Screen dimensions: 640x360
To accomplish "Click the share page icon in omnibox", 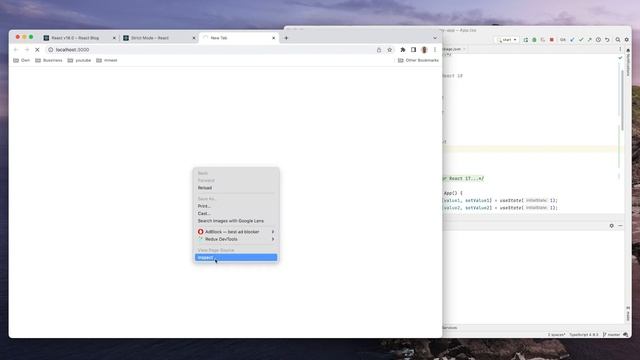I will (379, 50).
